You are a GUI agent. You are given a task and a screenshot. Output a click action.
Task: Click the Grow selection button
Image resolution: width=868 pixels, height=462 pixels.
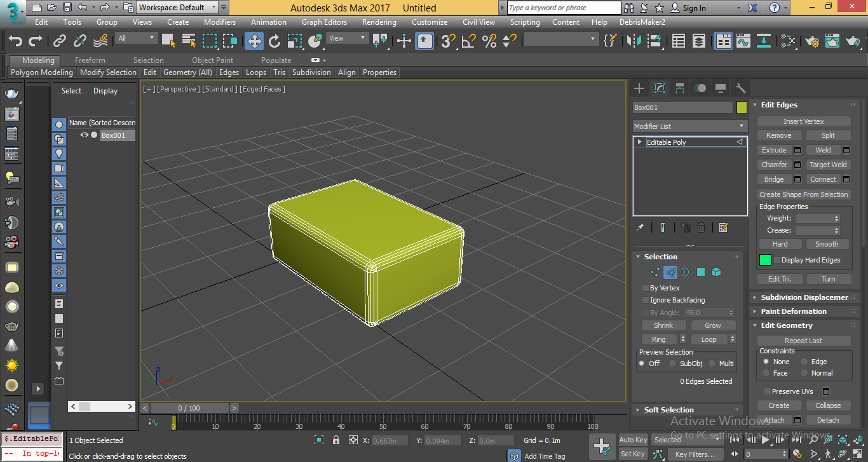tap(713, 325)
